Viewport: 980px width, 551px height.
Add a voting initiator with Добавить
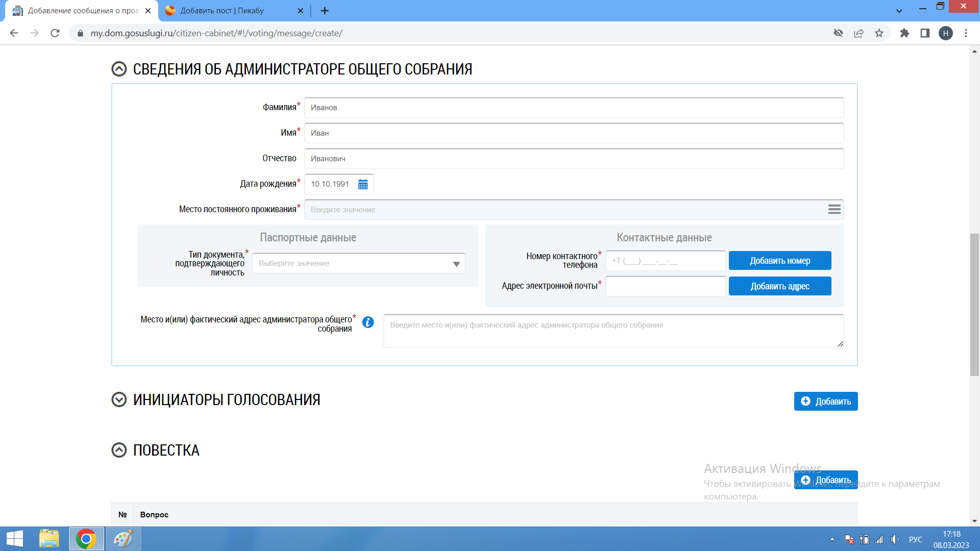pos(826,402)
